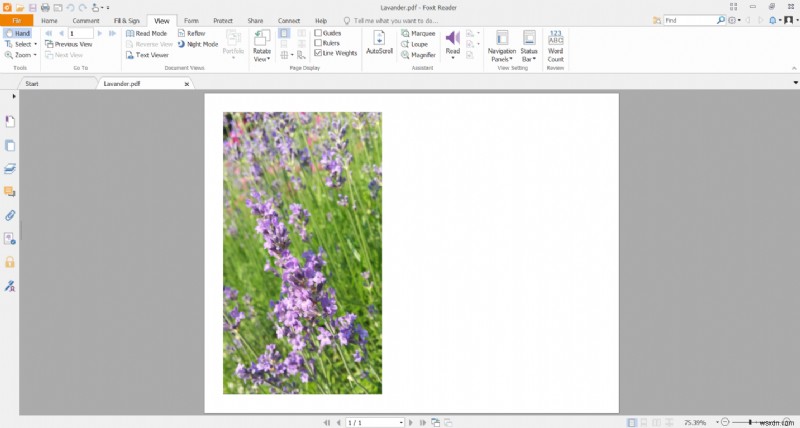Switch to the Home ribbon tab

(49, 21)
